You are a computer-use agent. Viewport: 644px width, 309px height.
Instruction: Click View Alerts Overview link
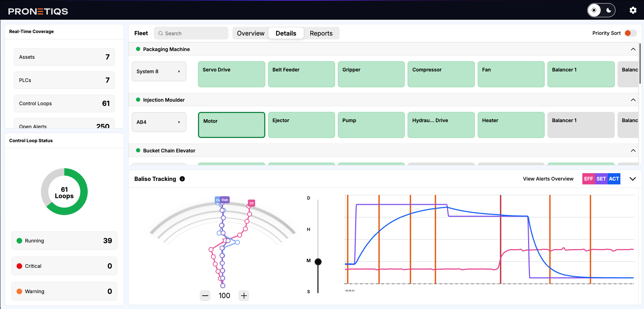pos(548,179)
